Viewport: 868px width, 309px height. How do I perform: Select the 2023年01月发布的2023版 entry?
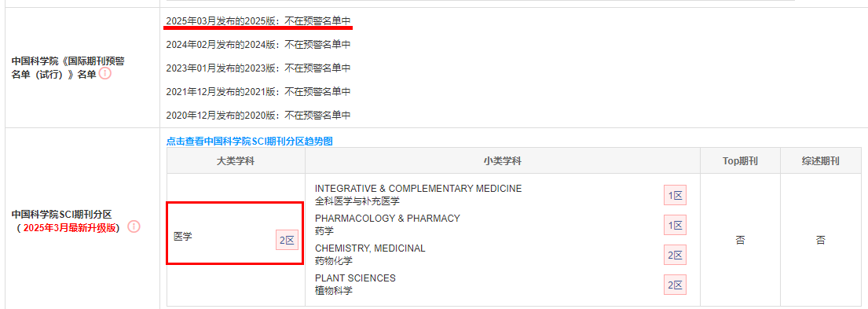pyautogui.click(x=258, y=68)
